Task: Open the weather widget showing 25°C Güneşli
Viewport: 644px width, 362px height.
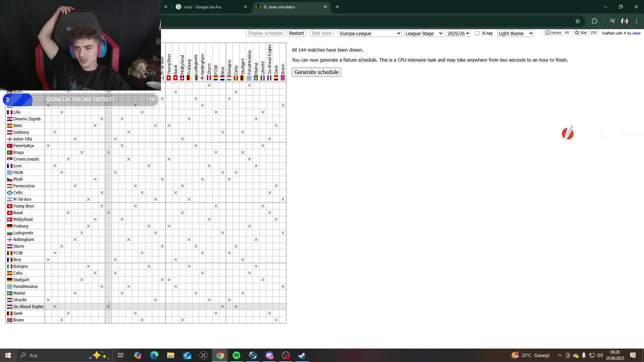Action: (530, 355)
